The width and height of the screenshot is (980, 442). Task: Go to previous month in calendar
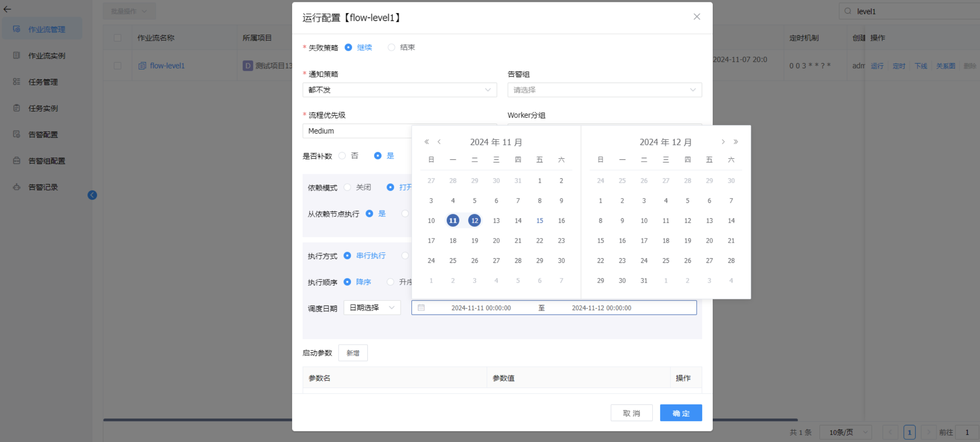click(x=439, y=142)
